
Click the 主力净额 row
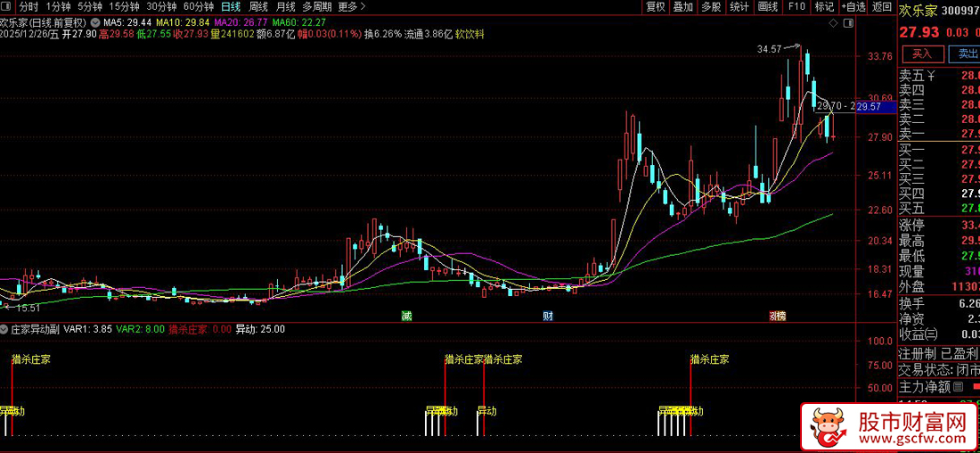939,387
